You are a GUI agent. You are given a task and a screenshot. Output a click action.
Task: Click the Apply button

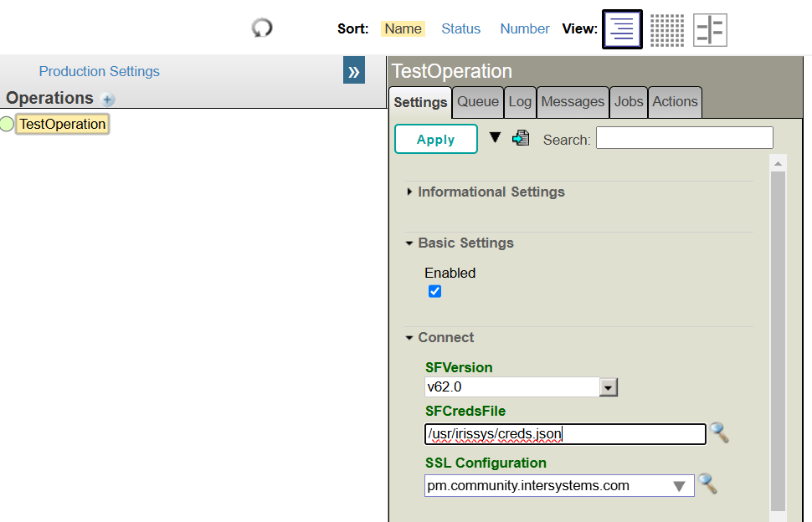coord(436,139)
